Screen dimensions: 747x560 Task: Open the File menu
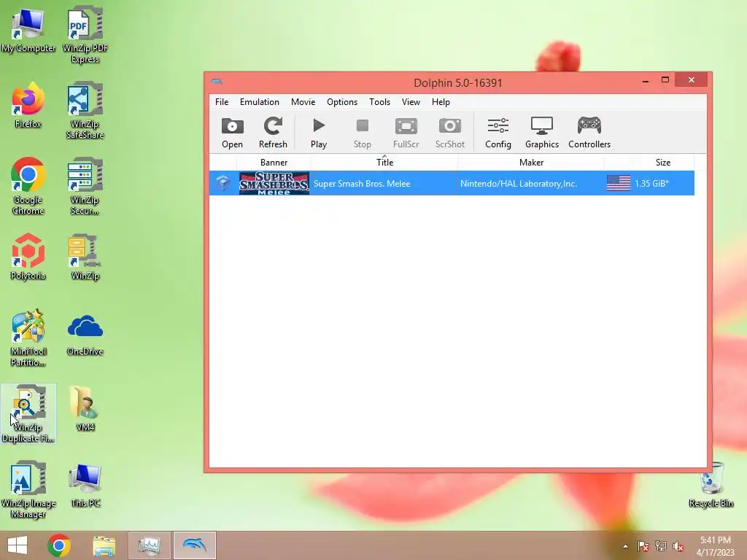(222, 102)
